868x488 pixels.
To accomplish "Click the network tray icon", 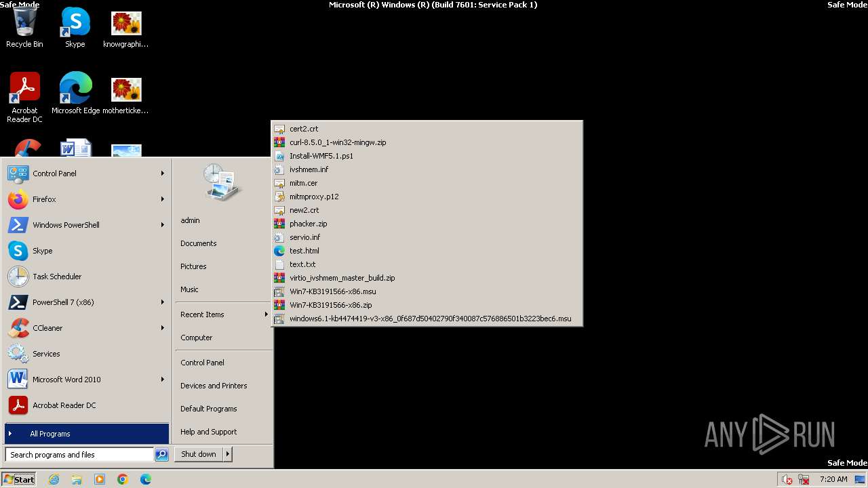I will click(804, 479).
